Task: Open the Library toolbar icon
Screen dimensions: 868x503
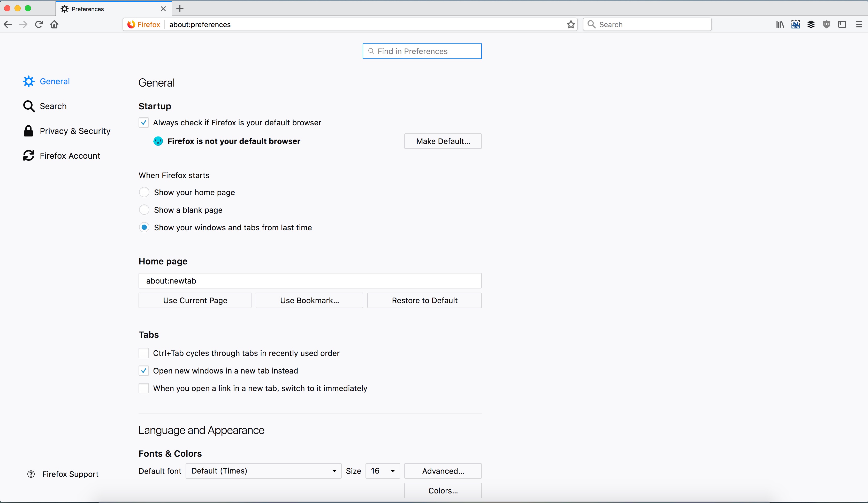Action: tap(780, 25)
